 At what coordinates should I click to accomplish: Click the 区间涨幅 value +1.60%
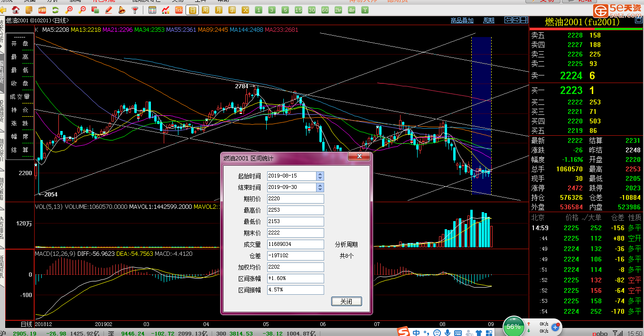point(296,279)
